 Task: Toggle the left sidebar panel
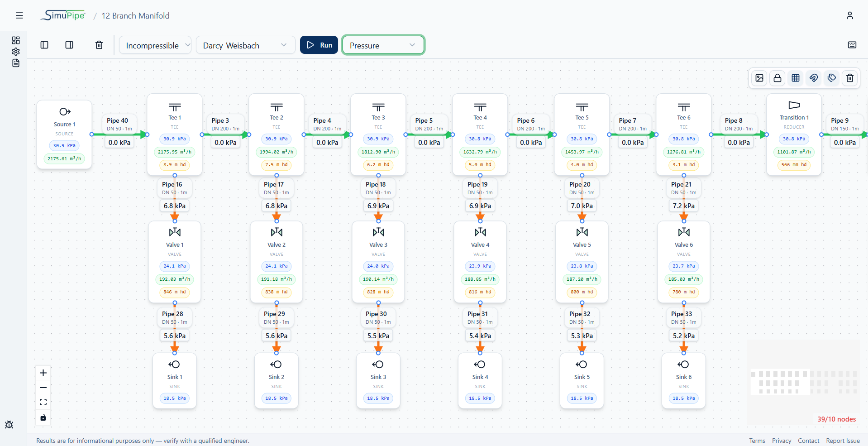44,45
